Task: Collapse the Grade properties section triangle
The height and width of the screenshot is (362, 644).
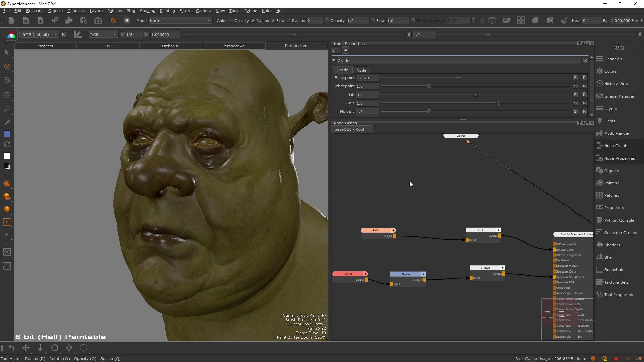Action: pyautogui.click(x=334, y=61)
